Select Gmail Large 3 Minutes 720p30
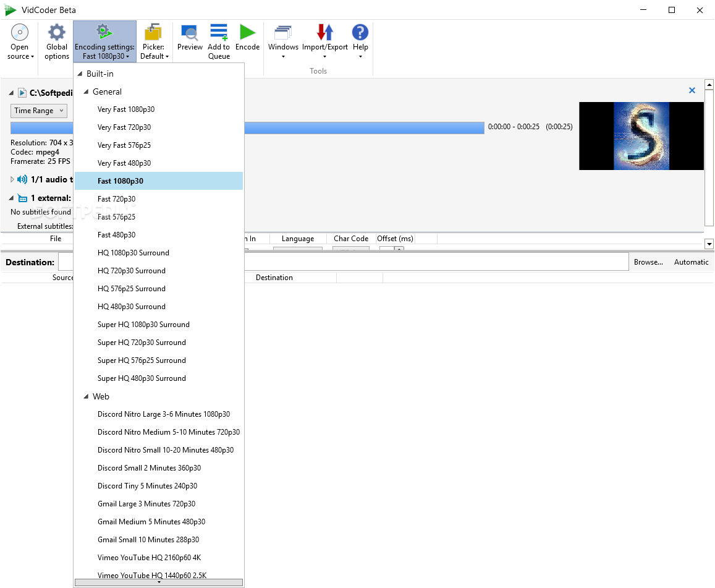This screenshot has height=588, width=715. (x=159, y=504)
